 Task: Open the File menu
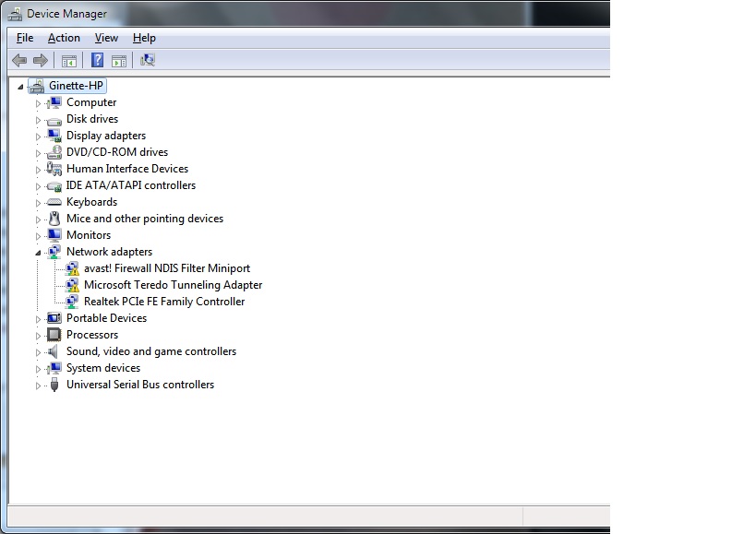[x=25, y=38]
